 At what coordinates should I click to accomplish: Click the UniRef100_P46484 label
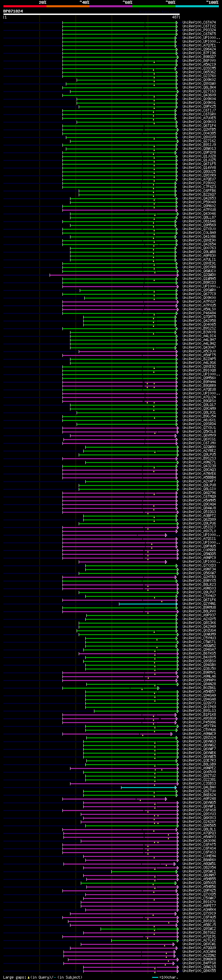tap(199, 313)
